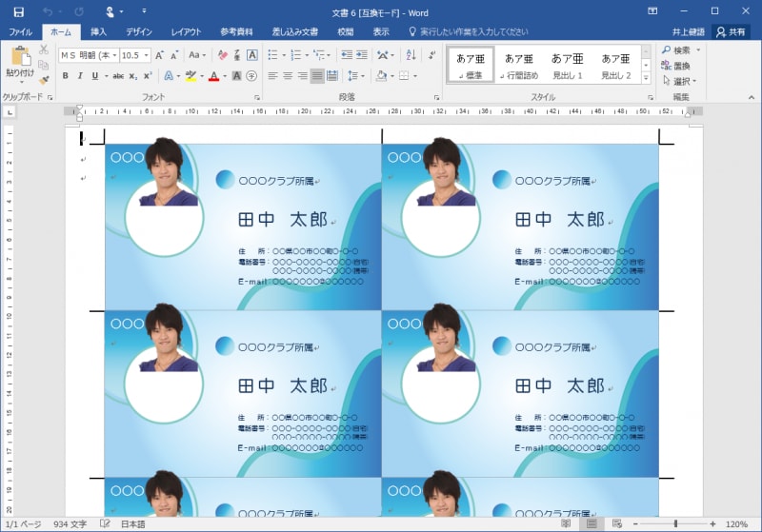Click the yellow text highlight color button
The image size is (762, 532).
pos(190,76)
